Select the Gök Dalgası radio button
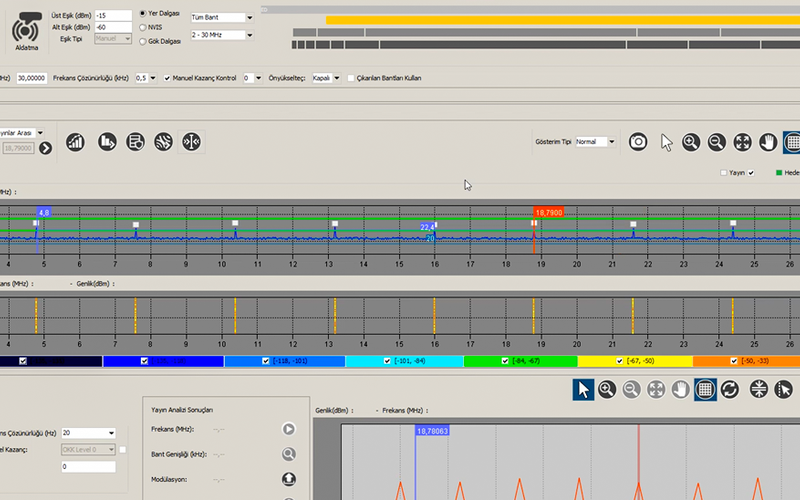Viewport: 800px width, 500px height. pos(143,42)
